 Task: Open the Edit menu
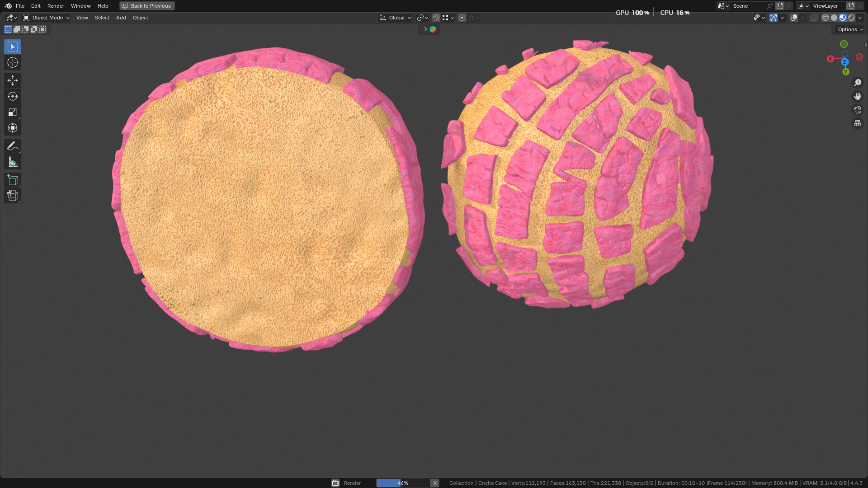coord(36,6)
